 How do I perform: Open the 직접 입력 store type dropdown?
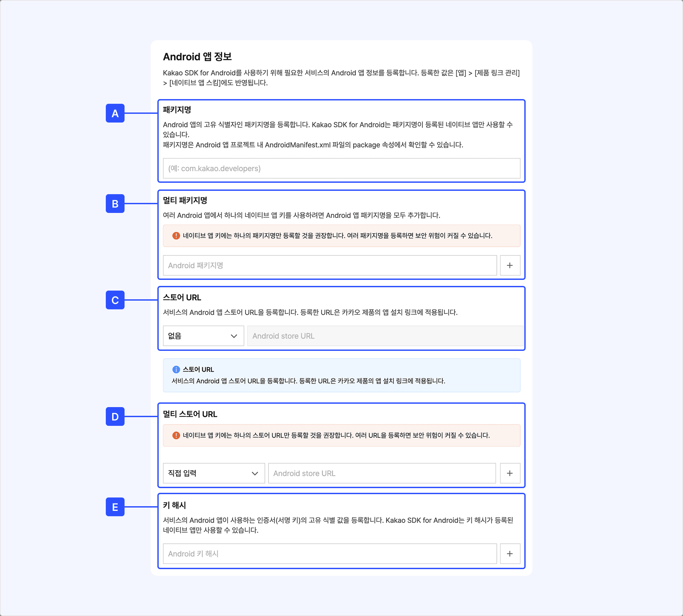click(213, 473)
